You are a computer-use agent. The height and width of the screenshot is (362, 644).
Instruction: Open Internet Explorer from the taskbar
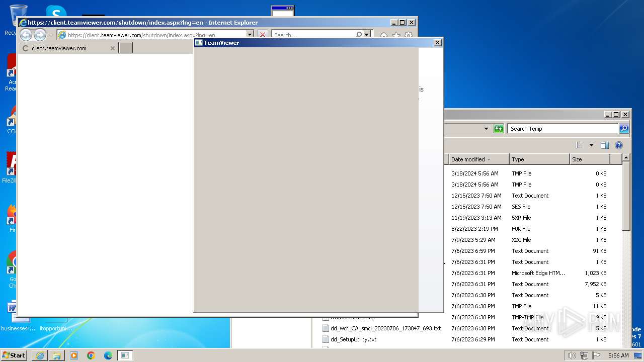pyautogui.click(x=40, y=355)
